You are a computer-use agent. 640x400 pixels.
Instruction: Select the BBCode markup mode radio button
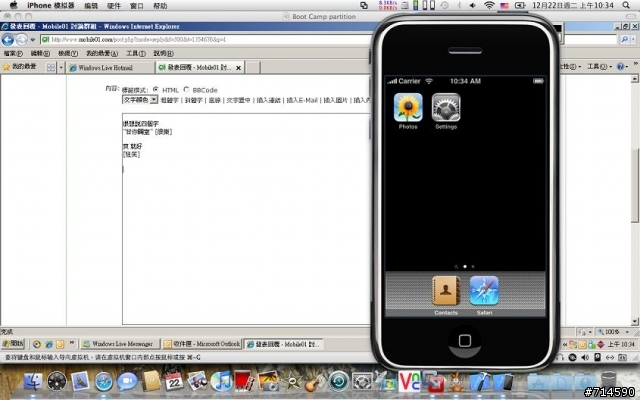[186, 89]
